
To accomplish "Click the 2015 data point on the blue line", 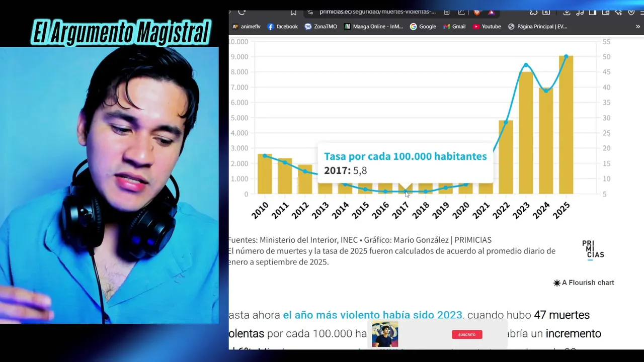I will [365, 190].
